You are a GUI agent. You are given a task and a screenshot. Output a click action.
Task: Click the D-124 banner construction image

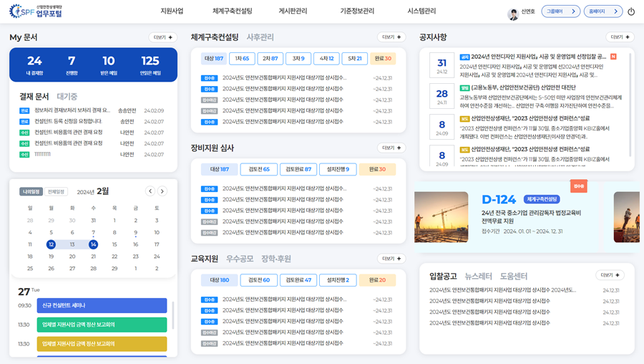441,216
